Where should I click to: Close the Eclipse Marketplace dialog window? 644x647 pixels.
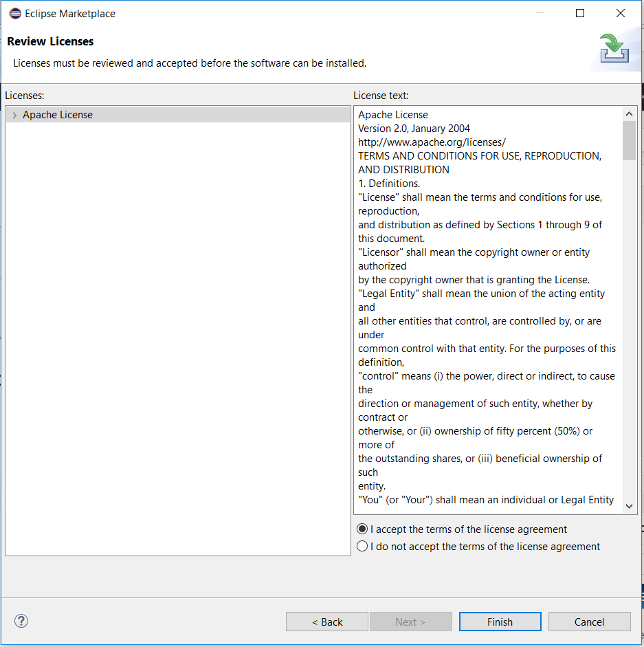[621, 14]
